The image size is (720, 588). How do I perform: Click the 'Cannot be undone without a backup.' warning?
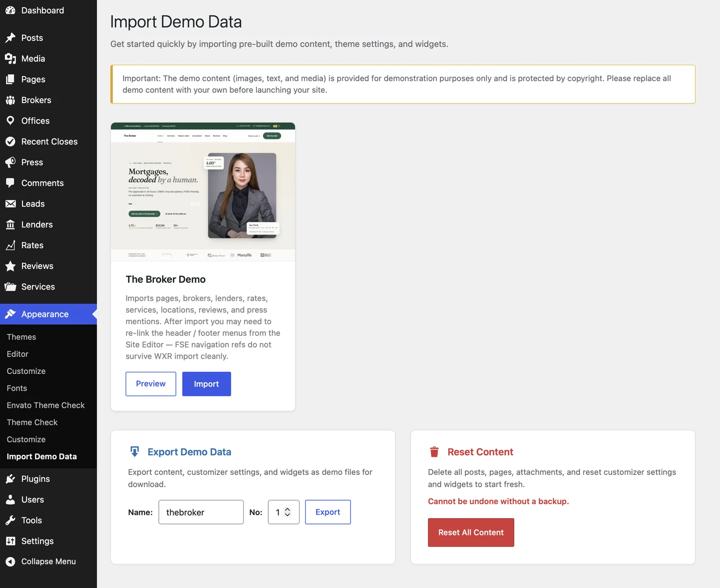point(498,501)
